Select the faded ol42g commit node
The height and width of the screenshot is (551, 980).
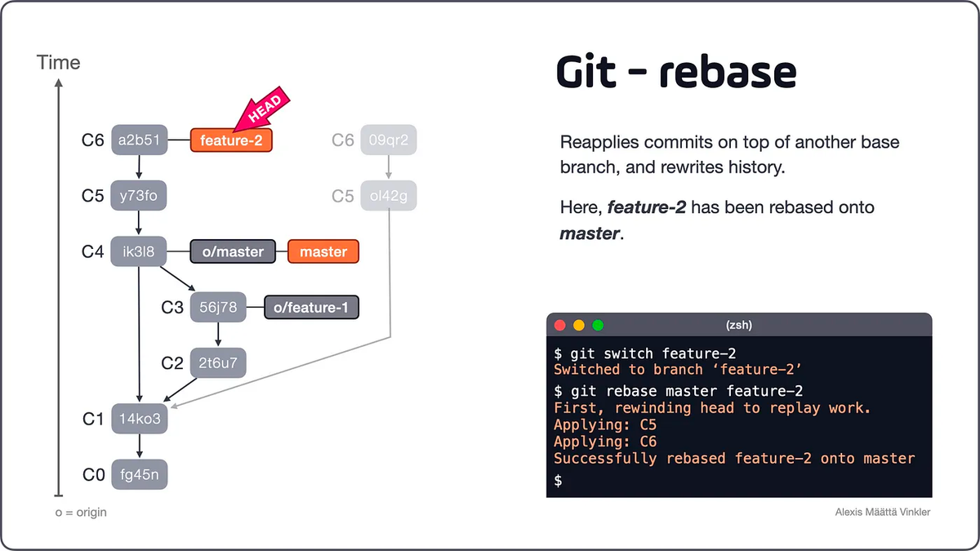389,195
